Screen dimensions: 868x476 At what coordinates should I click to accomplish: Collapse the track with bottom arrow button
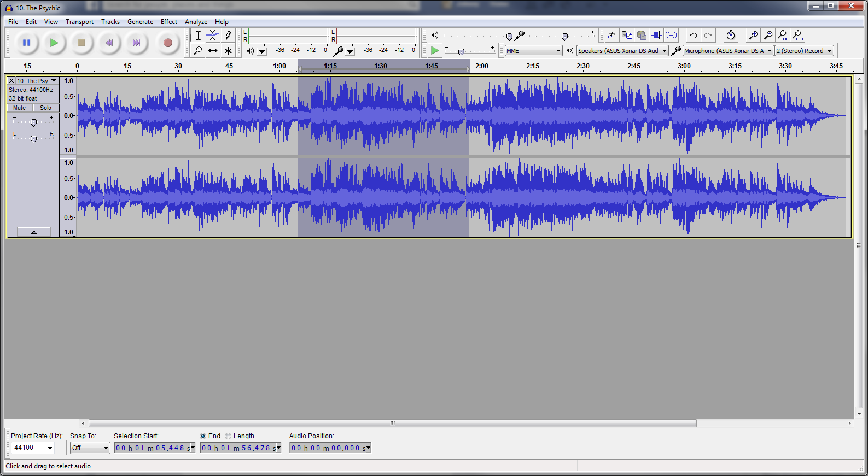tap(34, 232)
